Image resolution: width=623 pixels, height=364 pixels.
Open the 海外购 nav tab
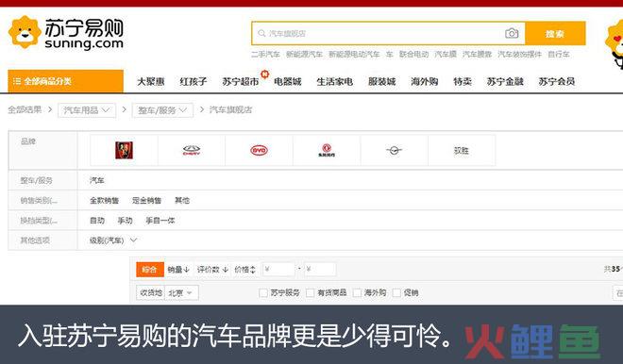[x=425, y=81]
